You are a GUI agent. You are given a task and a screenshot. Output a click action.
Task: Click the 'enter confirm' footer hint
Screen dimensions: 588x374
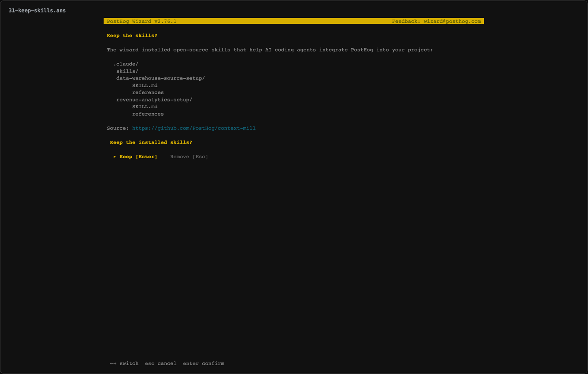point(204,363)
